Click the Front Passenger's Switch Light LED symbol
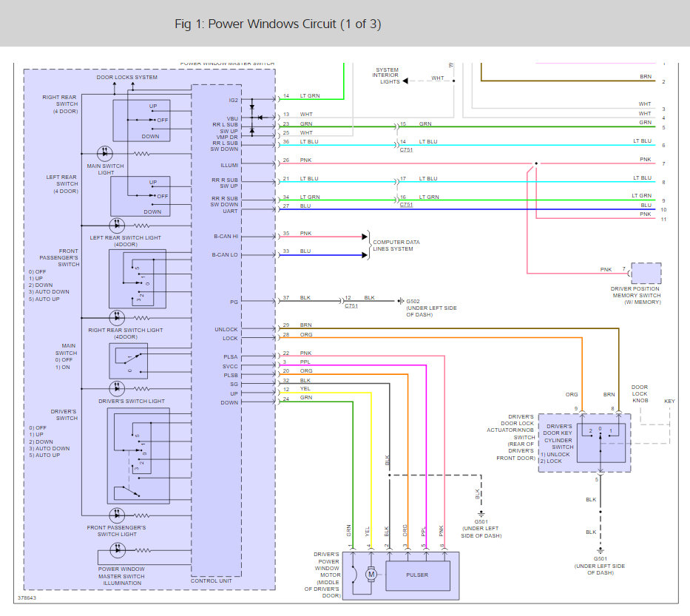 click(117, 515)
